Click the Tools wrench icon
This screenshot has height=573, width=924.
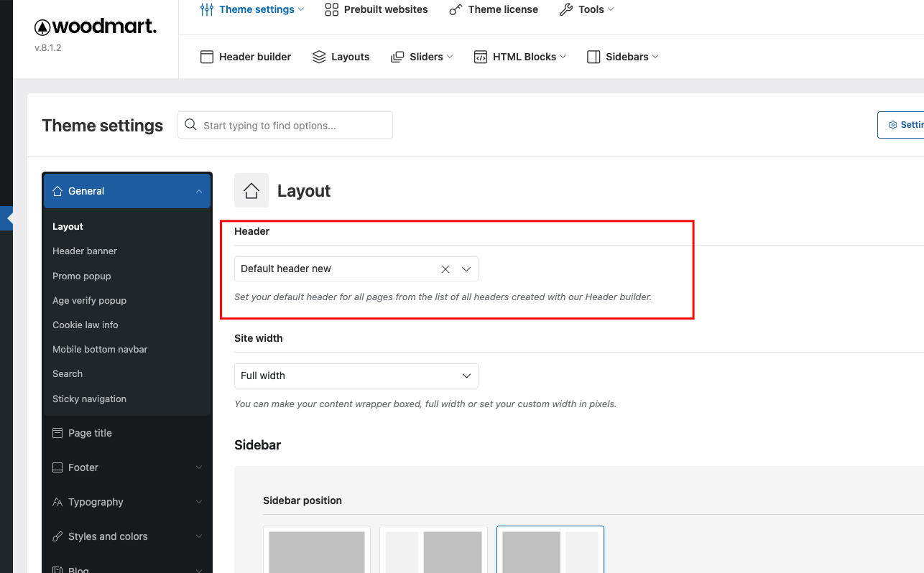click(x=566, y=9)
